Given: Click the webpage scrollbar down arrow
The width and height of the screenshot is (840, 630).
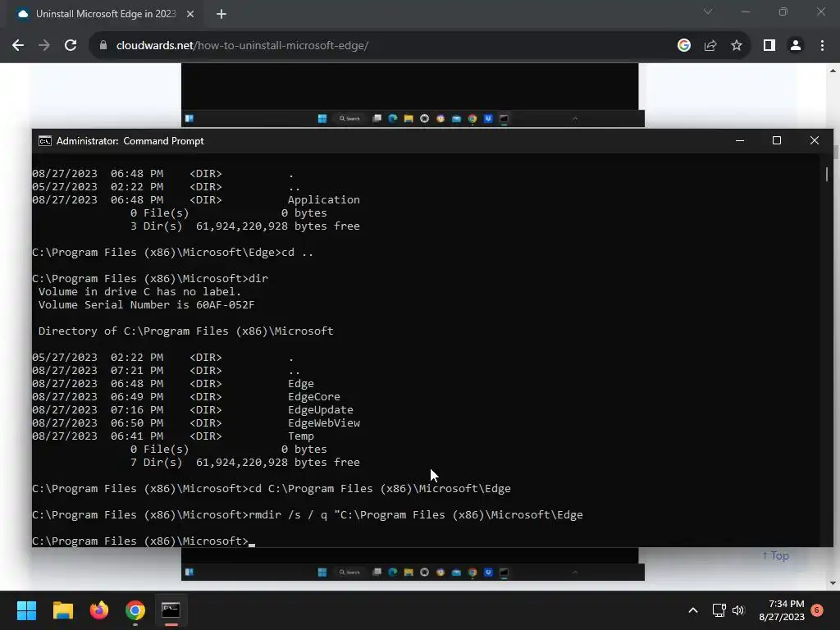Looking at the screenshot, I should pos(833,583).
